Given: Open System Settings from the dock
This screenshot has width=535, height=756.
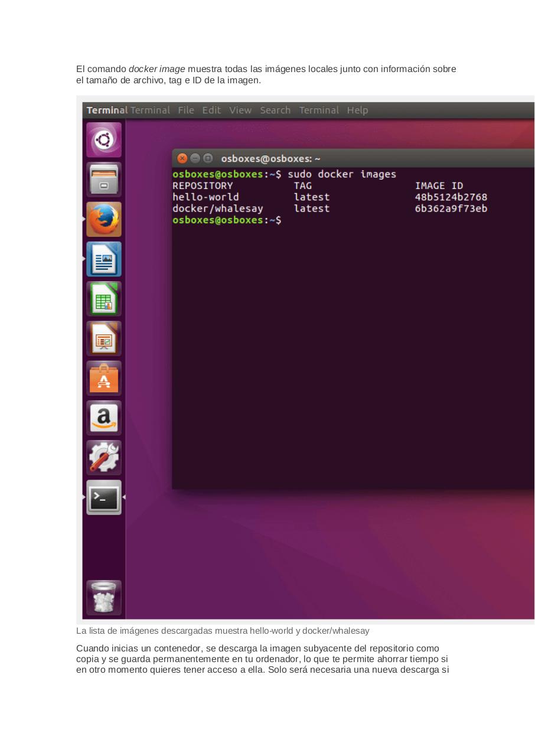Looking at the screenshot, I should point(103,457).
